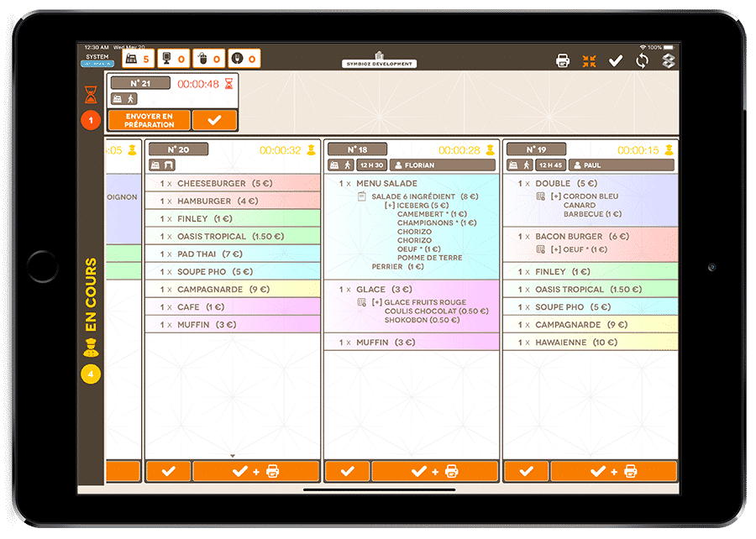This screenshot has width=756, height=539.
Task: Select the cash register counter showing 5
Action: [x=137, y=59]
